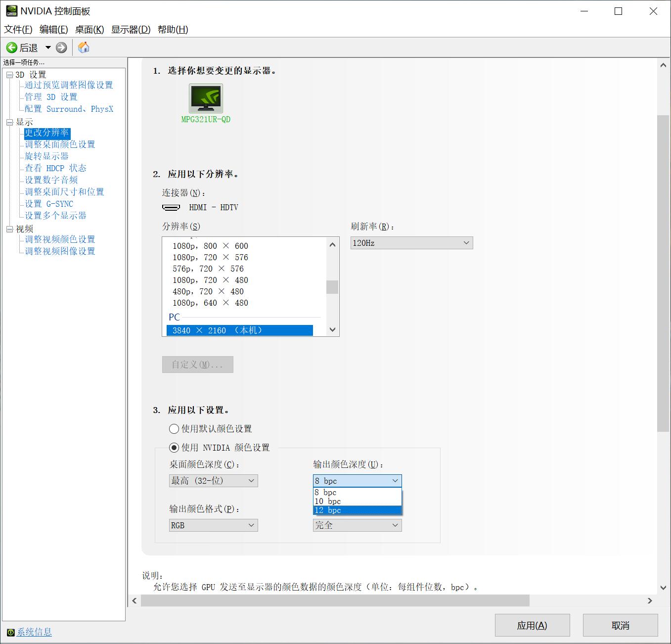The height and width of the screenshot is (644, 671).
Task: Collapse the 视频 tree section
Action: point(9,228)
